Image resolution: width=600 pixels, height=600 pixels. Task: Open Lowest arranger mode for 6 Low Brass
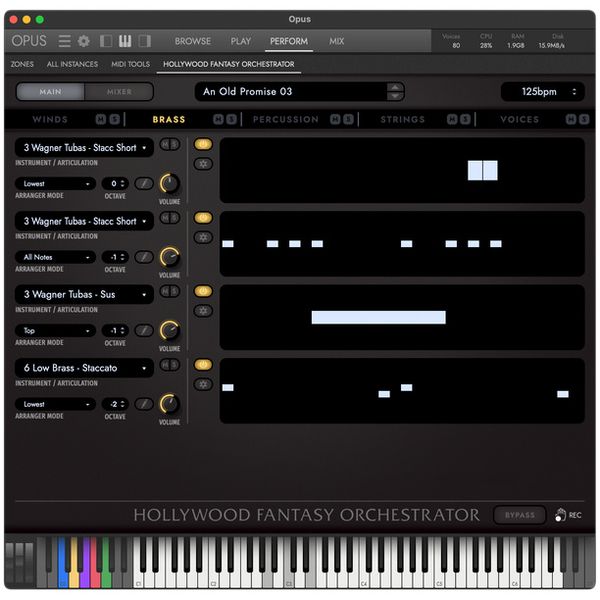click(x=55, y=404)
